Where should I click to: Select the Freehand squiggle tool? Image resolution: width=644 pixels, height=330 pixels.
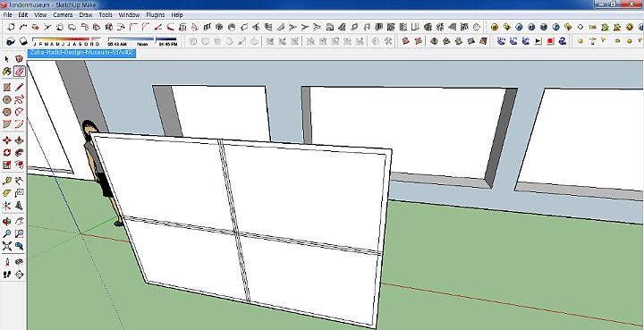click(x=20, y=99)
